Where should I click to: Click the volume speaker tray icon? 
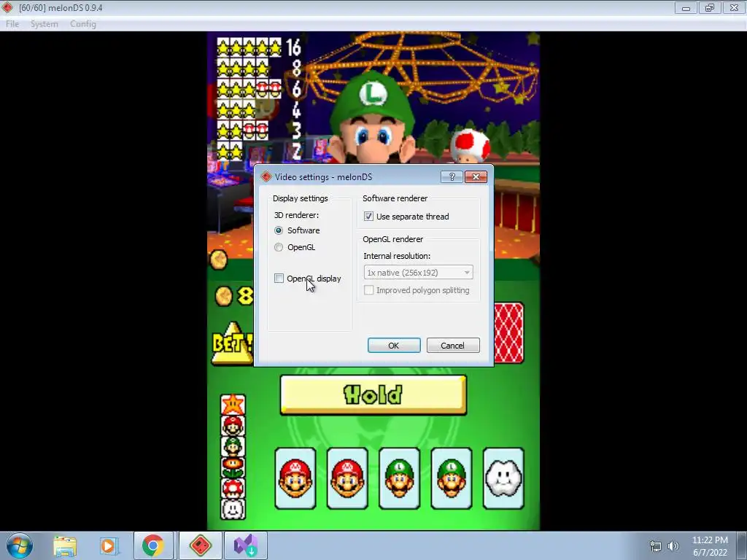pos(673,546)
